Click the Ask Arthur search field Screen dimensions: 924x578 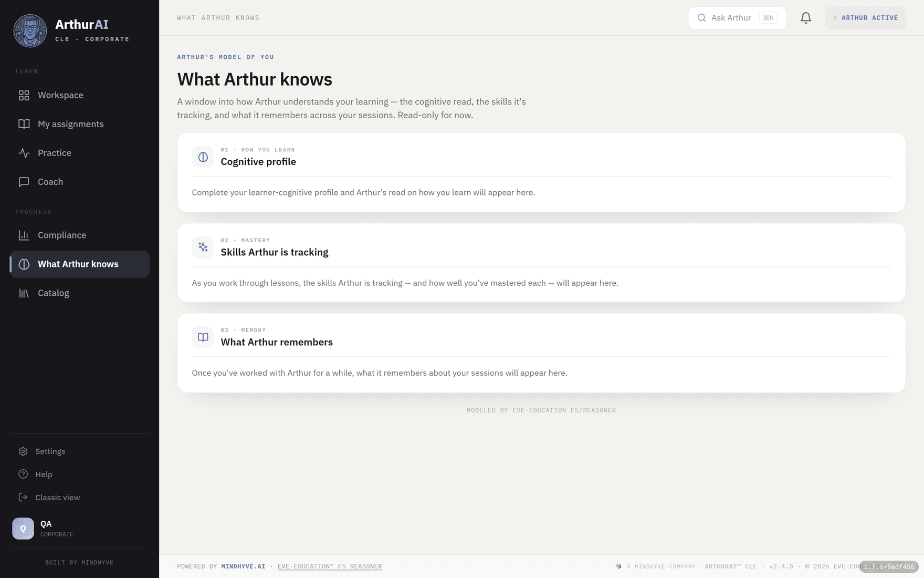pyautogui.click(x=737, y=18)
